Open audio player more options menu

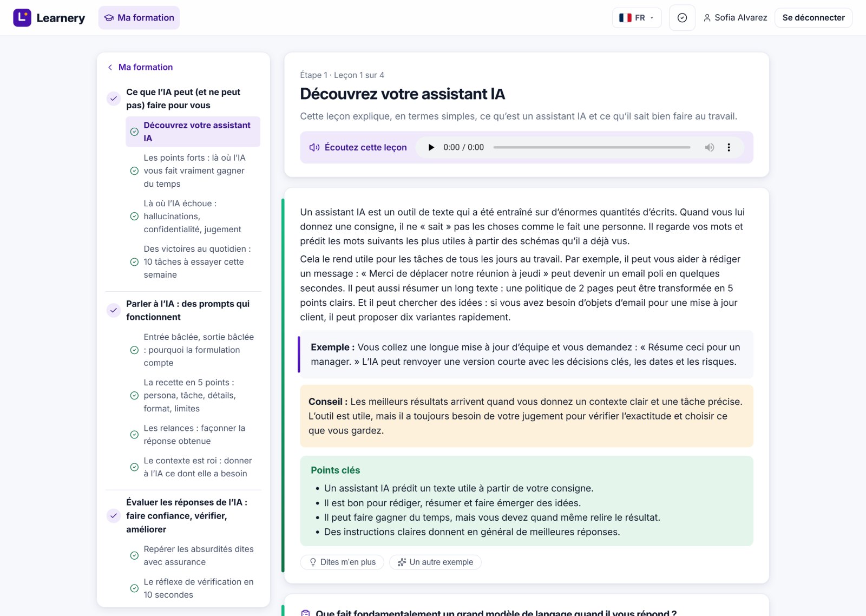(x=729, y=147)
